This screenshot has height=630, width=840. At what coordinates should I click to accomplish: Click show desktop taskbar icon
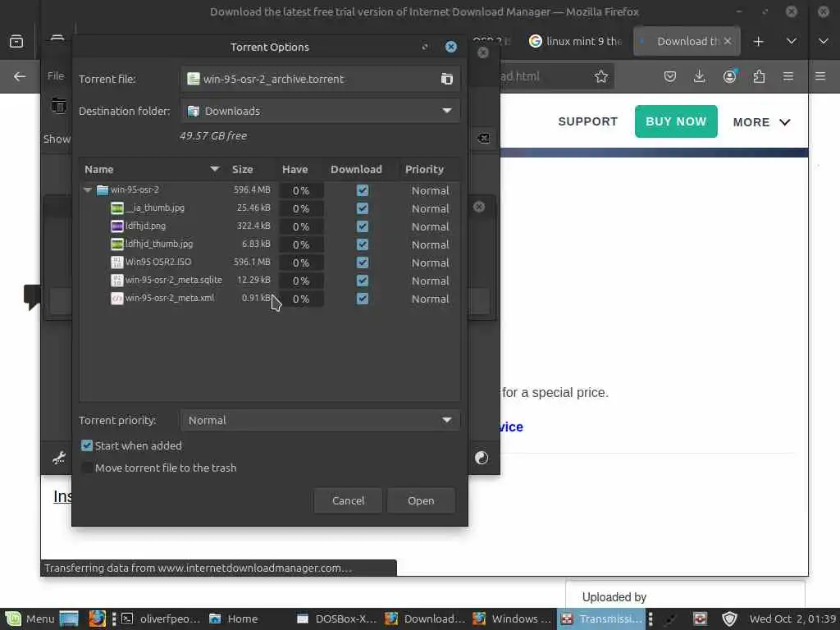point(69,619)
